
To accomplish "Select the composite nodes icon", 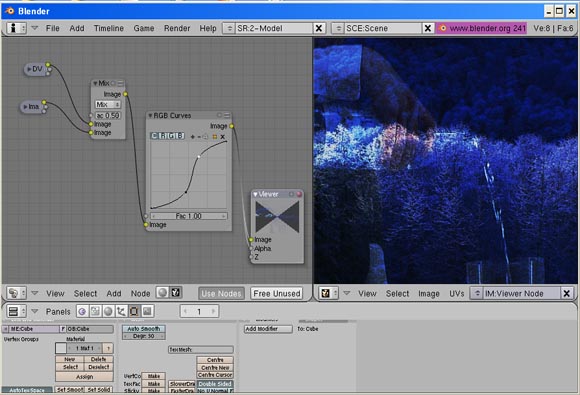I will (x=176, y=293).
